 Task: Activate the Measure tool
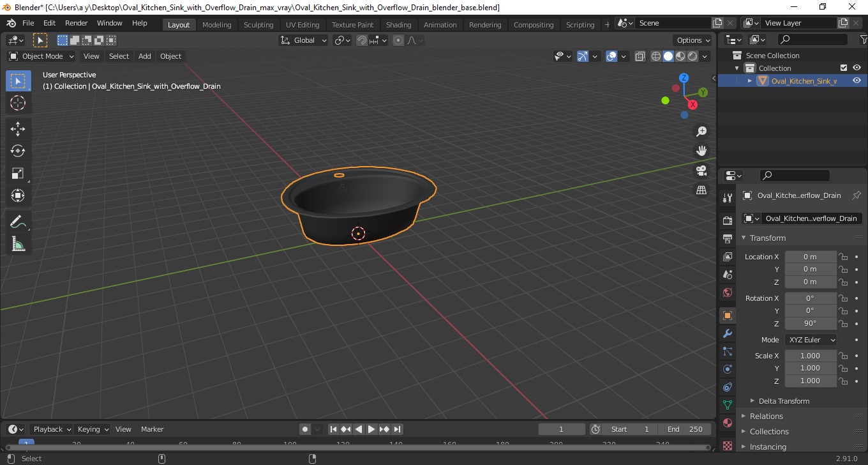(18, 244)
